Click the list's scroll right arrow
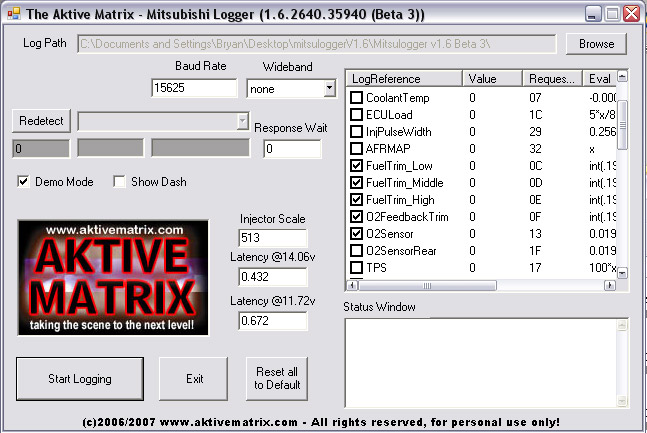Viewport: 647px width, 433px height. coord(610,285)
